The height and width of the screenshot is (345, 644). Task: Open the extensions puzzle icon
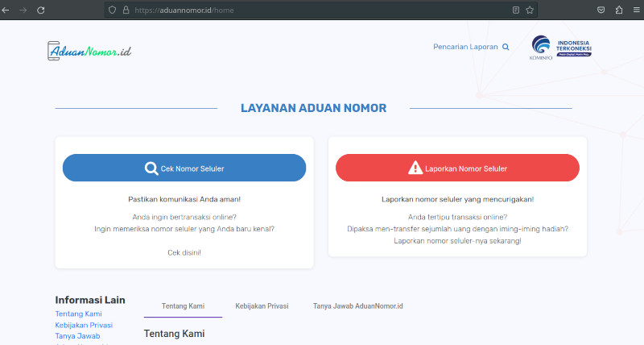[x=619, y=10]
